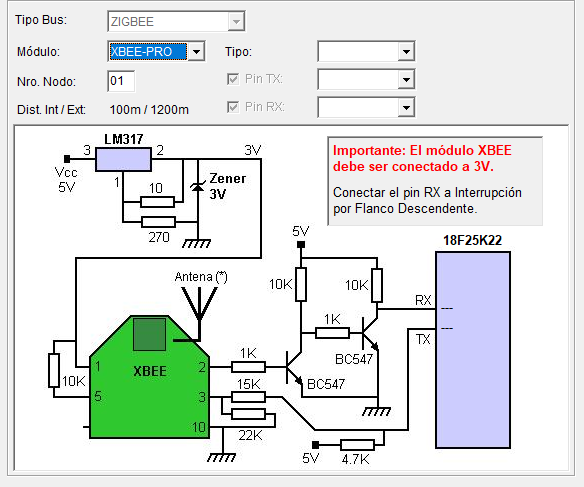Image resolution: width=584 pixels, height=487 pixels.
Task: Click the 'Nro. Nodo:' label
Action: [46, 82]
